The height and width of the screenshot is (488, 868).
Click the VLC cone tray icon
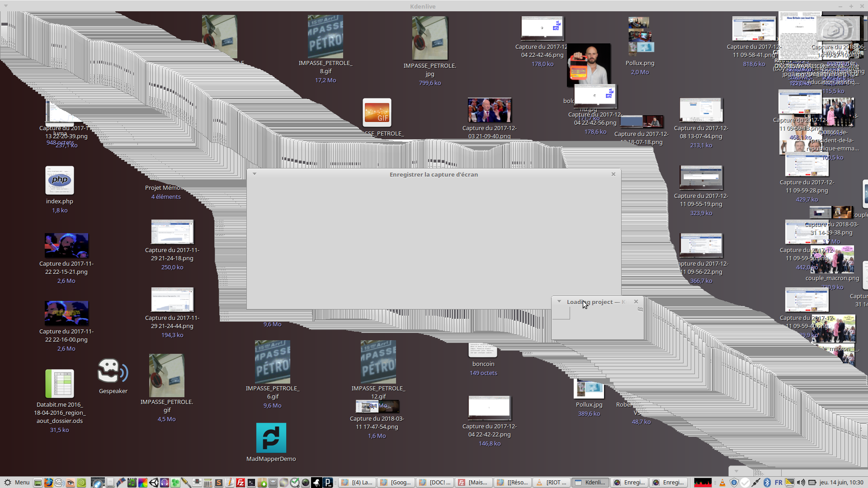pos(722,483)
